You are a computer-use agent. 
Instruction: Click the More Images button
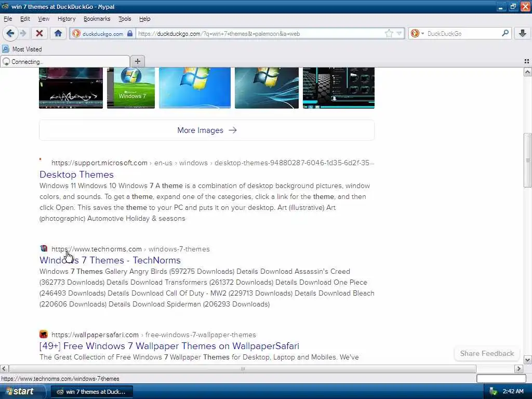(x=207, y=130)
